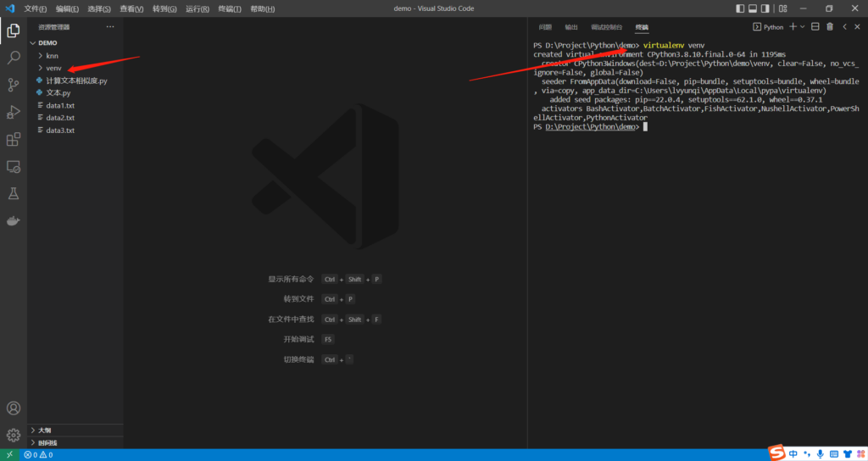Click the panel left chevron icon
Screen dimensions: 868x461
(845, 26)
